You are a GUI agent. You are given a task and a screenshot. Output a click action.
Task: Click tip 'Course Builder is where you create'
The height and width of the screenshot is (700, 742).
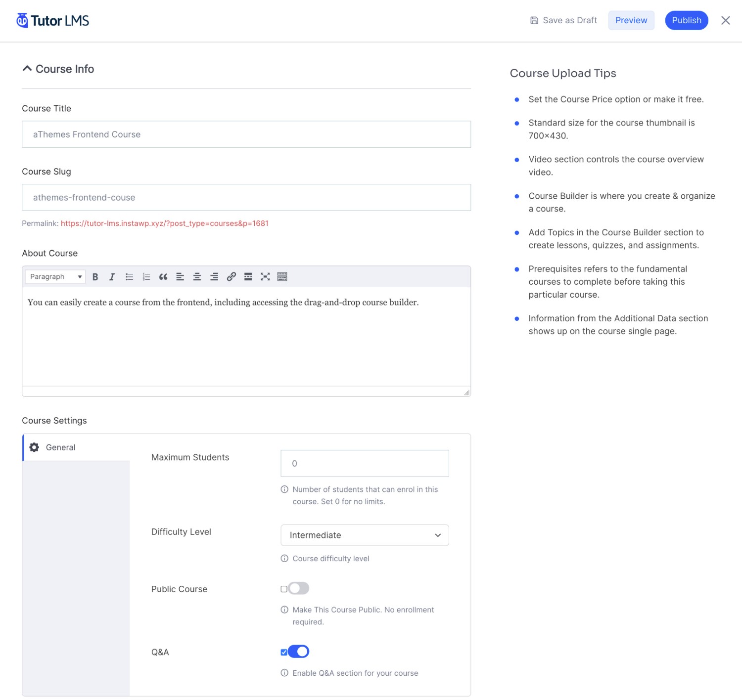click(622, 203)
